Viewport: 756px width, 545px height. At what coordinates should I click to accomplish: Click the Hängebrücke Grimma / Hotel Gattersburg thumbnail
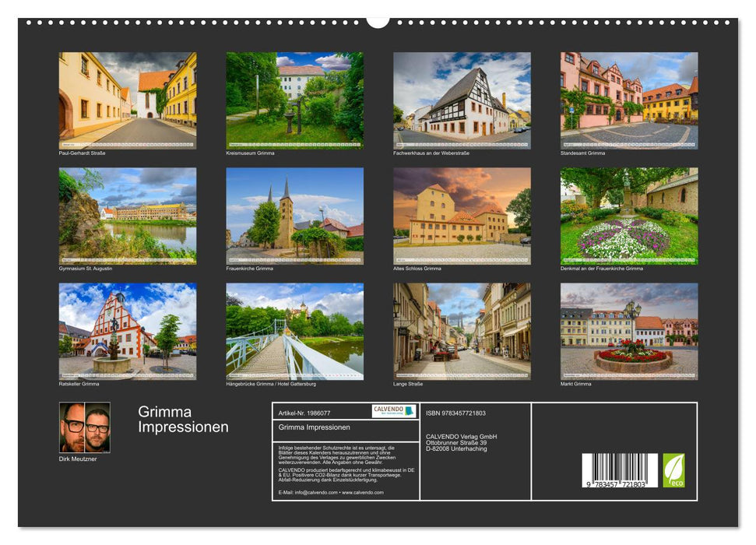coord(293,330)
